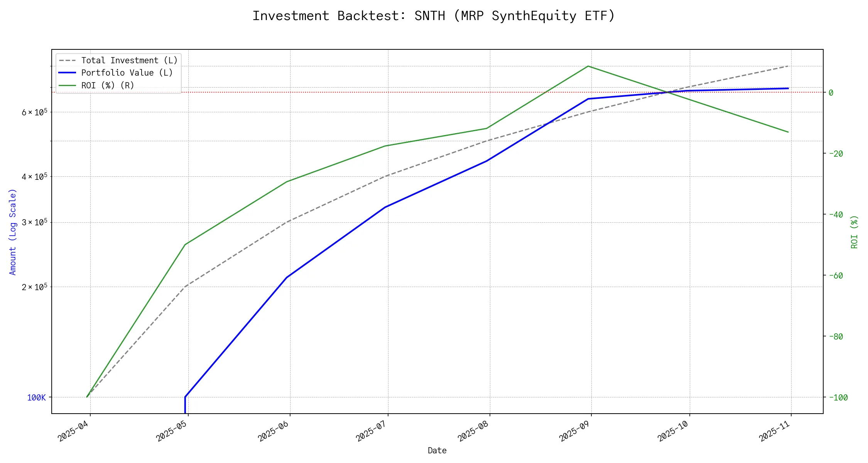Viewport: 868px width, 463px height.
Task: Click the green ROI legend line swatch
Action: (67, 85)
